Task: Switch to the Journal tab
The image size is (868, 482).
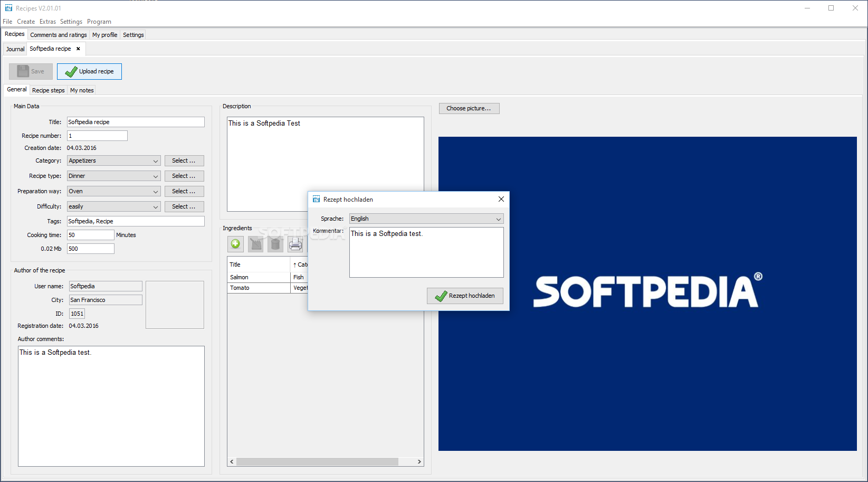Action: (x=15, y=49)
